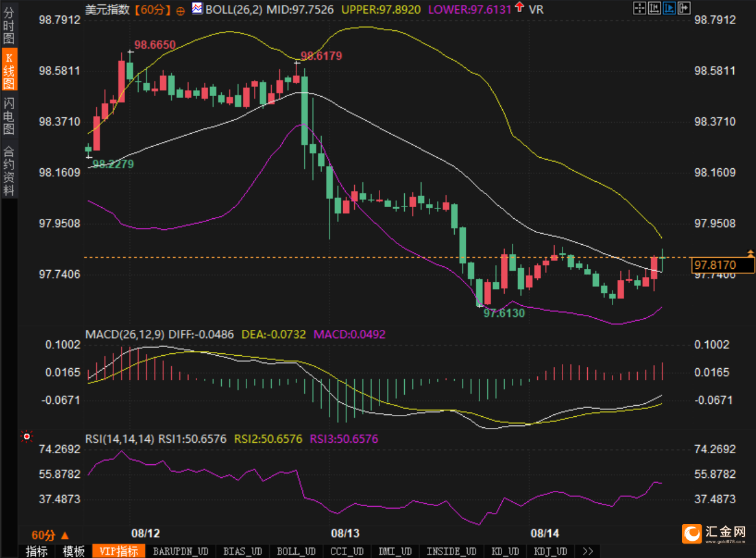Open the 合约资料 sidebar tab
756x558 pixels.
(9, 170)
